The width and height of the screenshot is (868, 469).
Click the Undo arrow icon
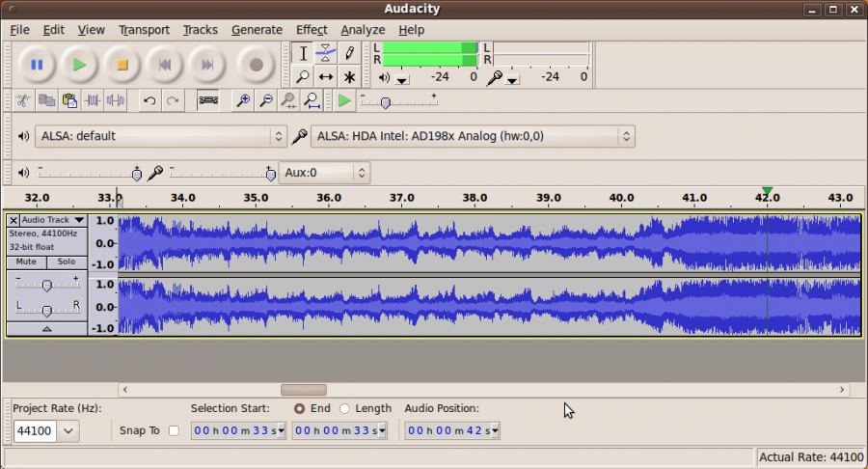tap(149, 100)
